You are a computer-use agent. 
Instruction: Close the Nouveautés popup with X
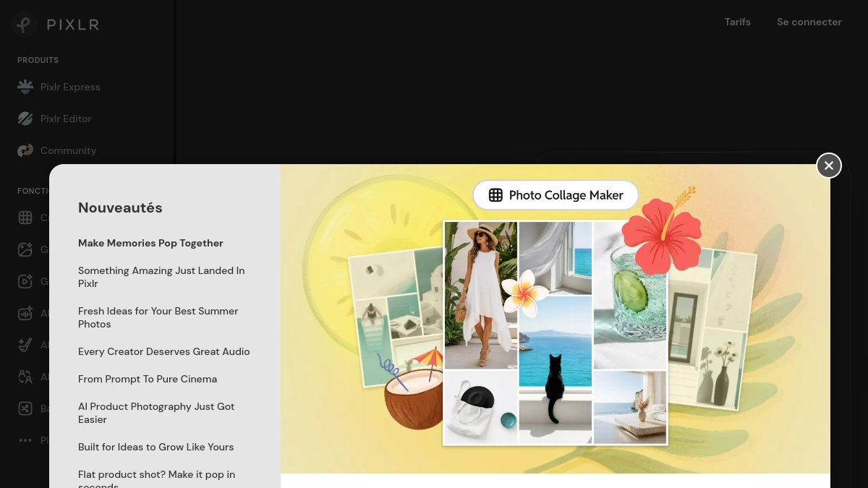click(829, 166)
